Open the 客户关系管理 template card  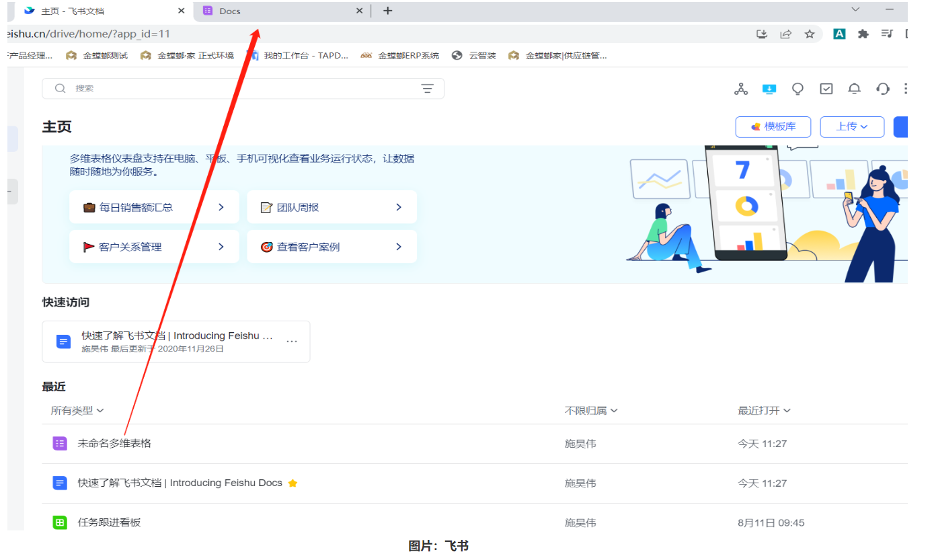coord(154,247)
